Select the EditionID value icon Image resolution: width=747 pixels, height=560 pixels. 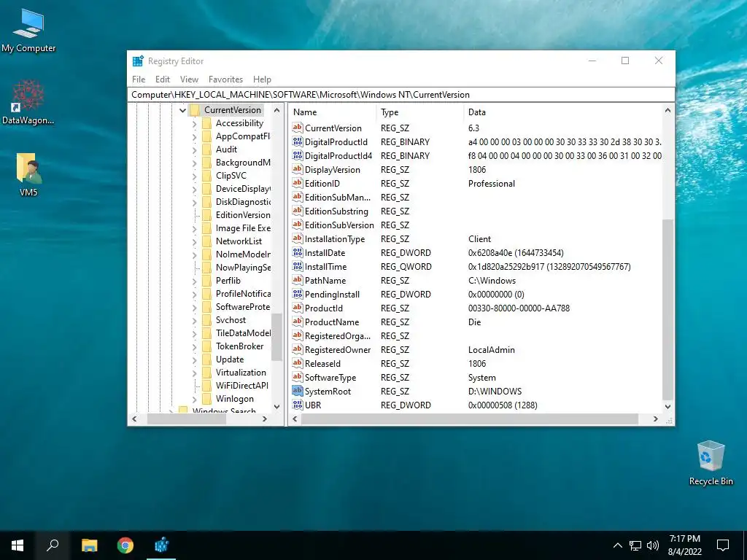[298, 183]
